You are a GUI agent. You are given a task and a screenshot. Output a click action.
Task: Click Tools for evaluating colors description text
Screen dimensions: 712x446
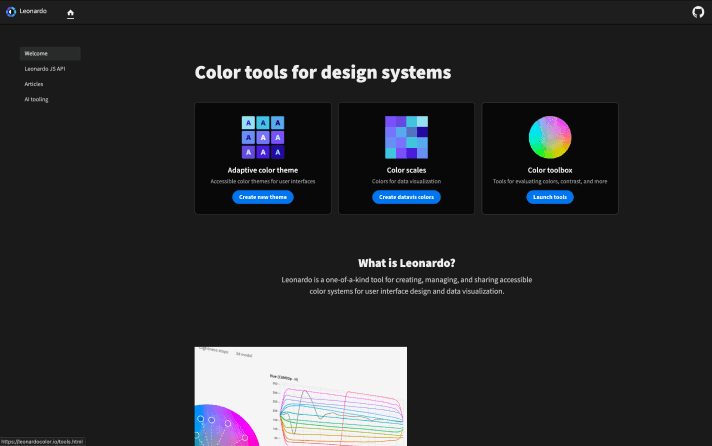550,181
